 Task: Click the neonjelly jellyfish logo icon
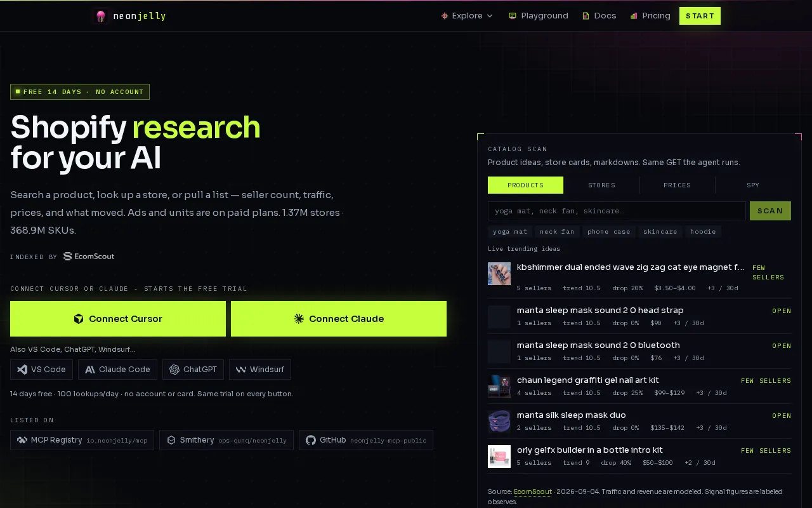(100, 16)
